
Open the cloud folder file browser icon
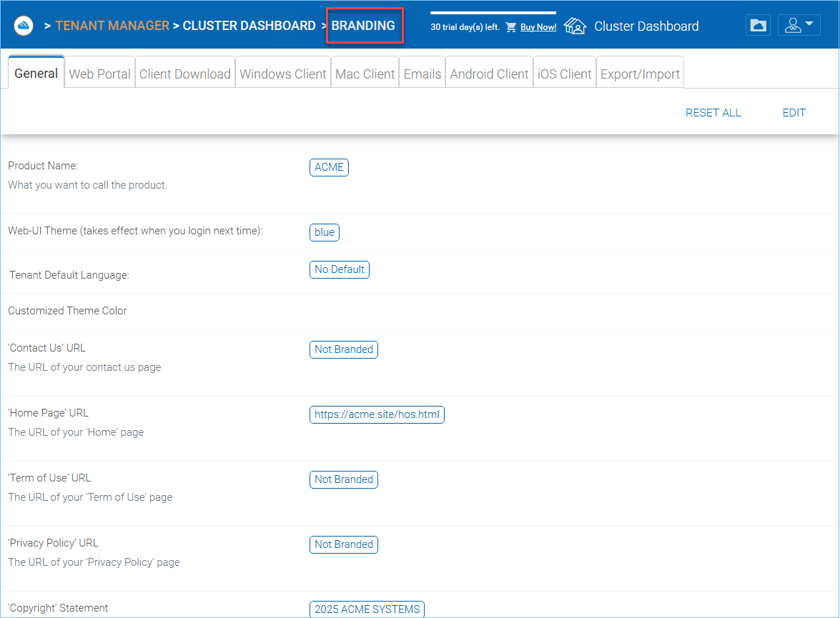[x=758, y=25]
